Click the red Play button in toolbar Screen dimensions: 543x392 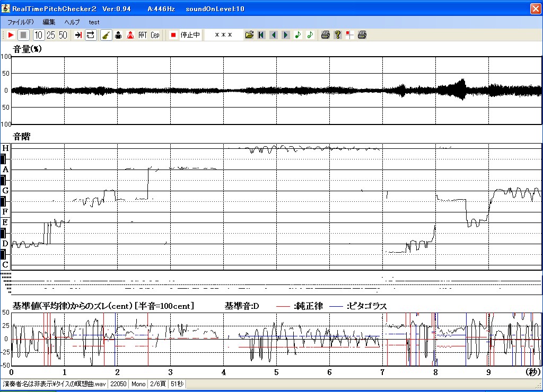pyautogui.click(x=11, y=35)
